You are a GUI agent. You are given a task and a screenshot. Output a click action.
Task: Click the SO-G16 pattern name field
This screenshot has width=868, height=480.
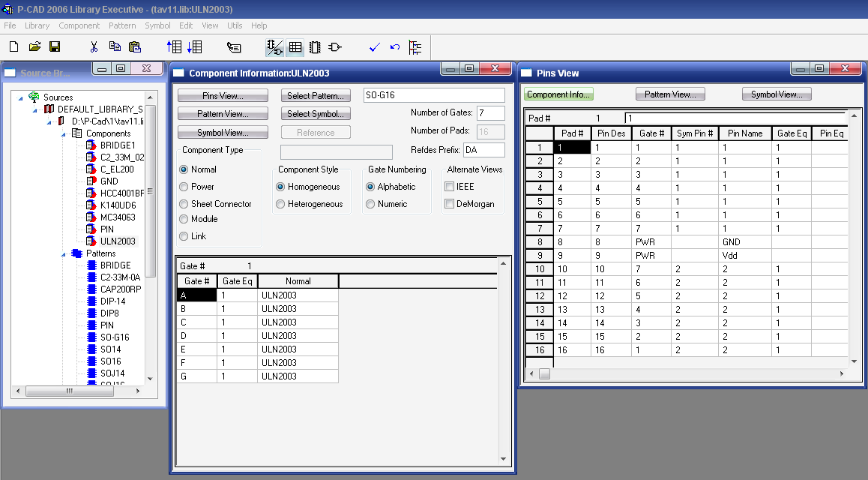(x=434, y=95)
